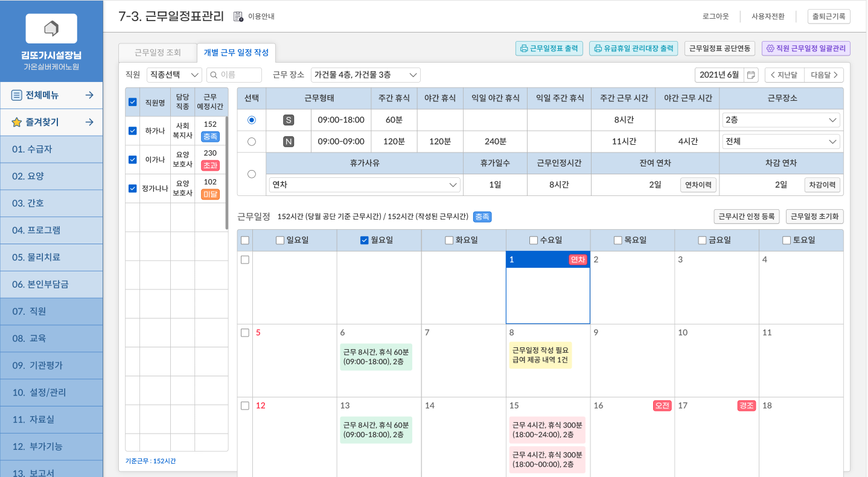Check the 수요일 column checkbox
The height and width of the screenshot is (477, 868).
(x=533, y=240)
